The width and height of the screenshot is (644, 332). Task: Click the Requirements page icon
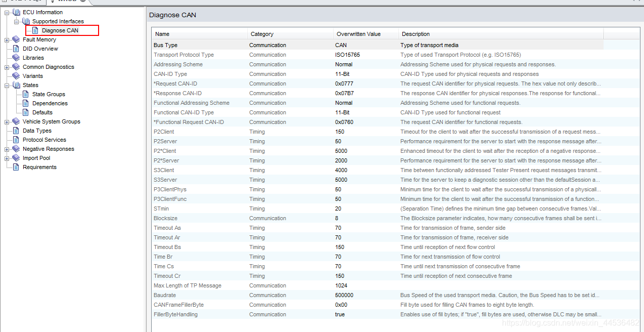click(x=16, y=167)
